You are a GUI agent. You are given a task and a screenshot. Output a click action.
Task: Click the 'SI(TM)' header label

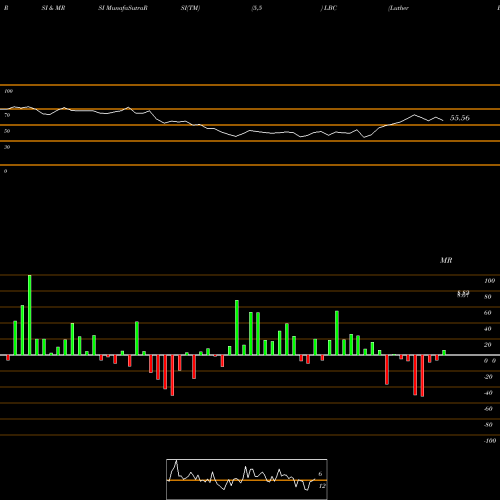(x=190, y=8)
